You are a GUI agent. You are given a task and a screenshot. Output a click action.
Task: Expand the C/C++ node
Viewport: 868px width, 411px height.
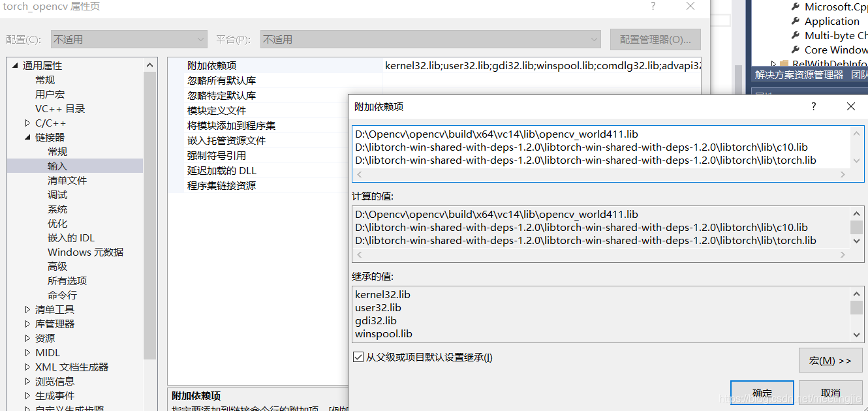pyautogui.click(x=27, y=123)
